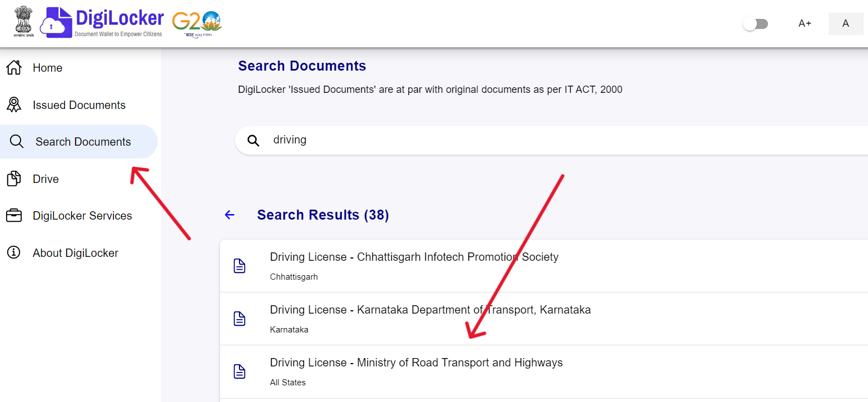This screenshot has width=868, height=402.
Task: Select Driving License - Chhattisgarh Infotech Promotion Society
Action: coord(414,256)
